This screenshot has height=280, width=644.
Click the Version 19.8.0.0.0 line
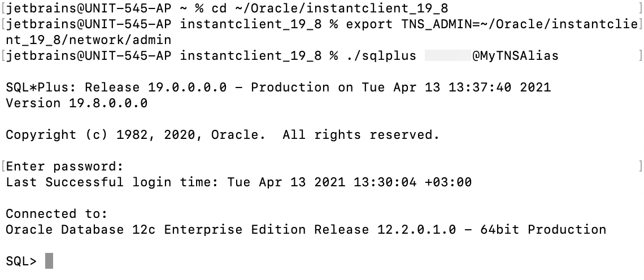(76, 103)
